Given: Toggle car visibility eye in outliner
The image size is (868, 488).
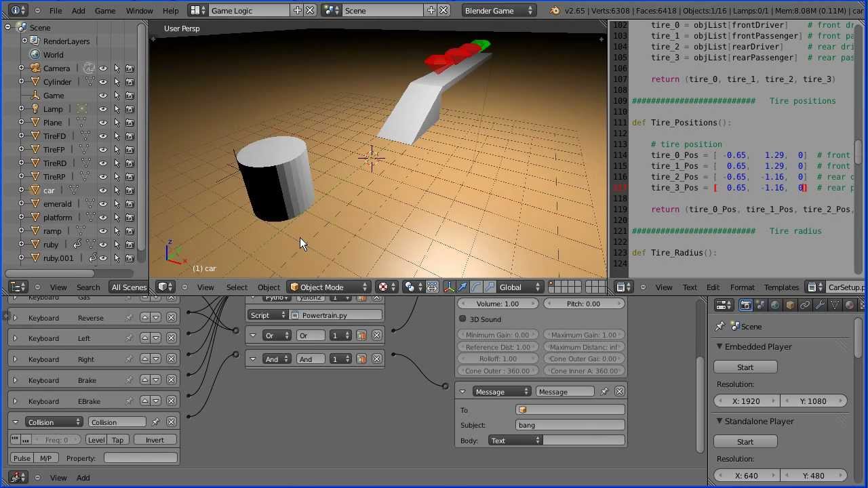Looking at the screenshot, I should [x=103, y=190].
